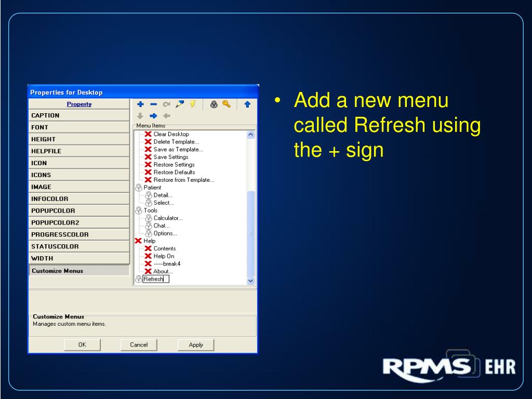Click the Property column header link

click(x=79, y=104)
